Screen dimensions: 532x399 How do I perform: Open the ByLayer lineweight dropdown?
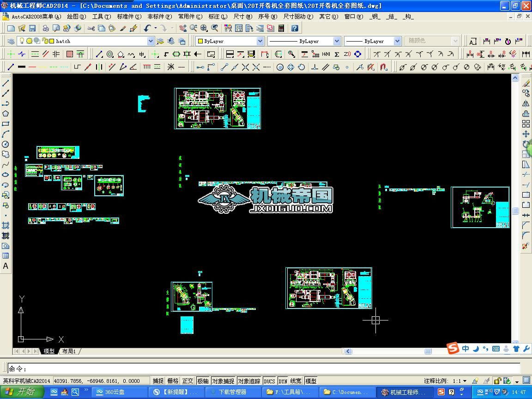click(x=397, y=41)
